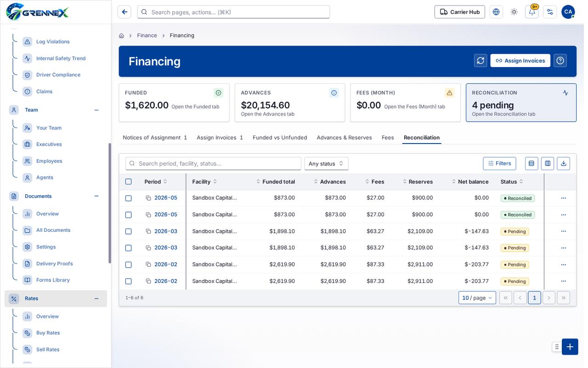Click the blue plus floating button

click(x=570, y=347)
